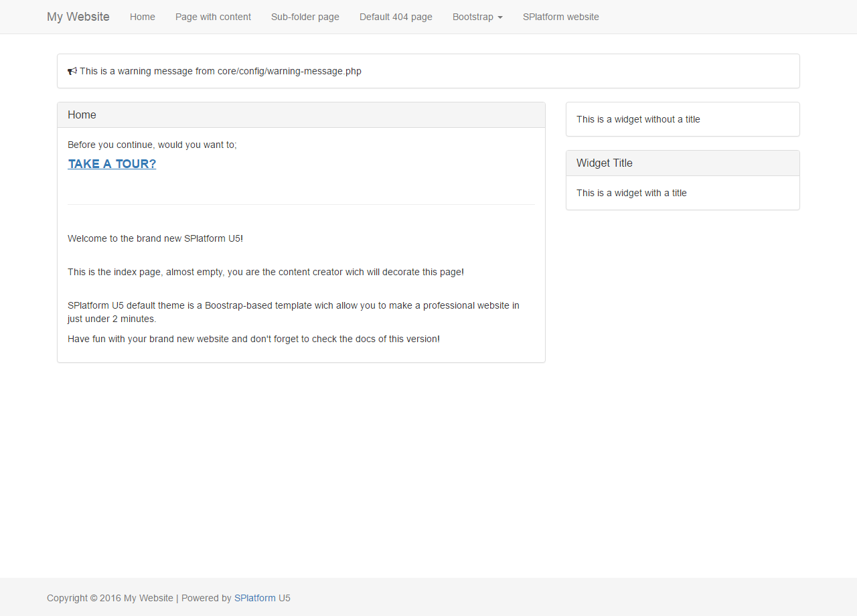Click the Home panel heading
Image resolution: width=857 pixels, height=616 pixels.
(82, 115)
